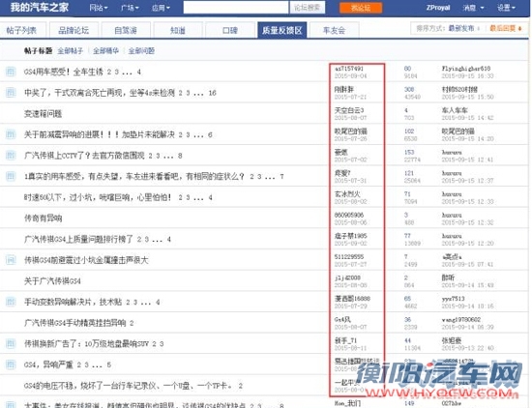Open thread 关于前减震异响的进展
Viewport: 532px width, 408px height.
(99, 134)
